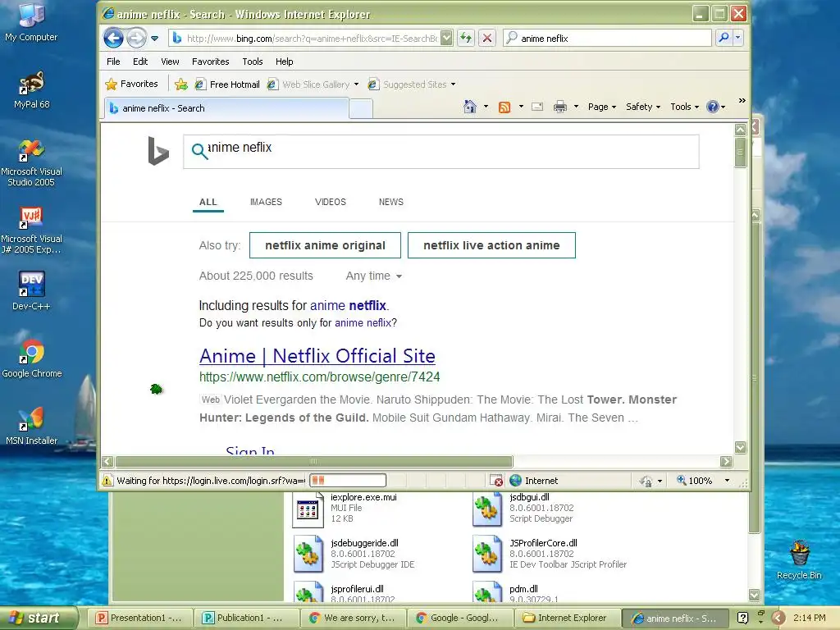Search only for 'anime neflix' link
This screenshot has width=840, height=630.
point(363,323)
